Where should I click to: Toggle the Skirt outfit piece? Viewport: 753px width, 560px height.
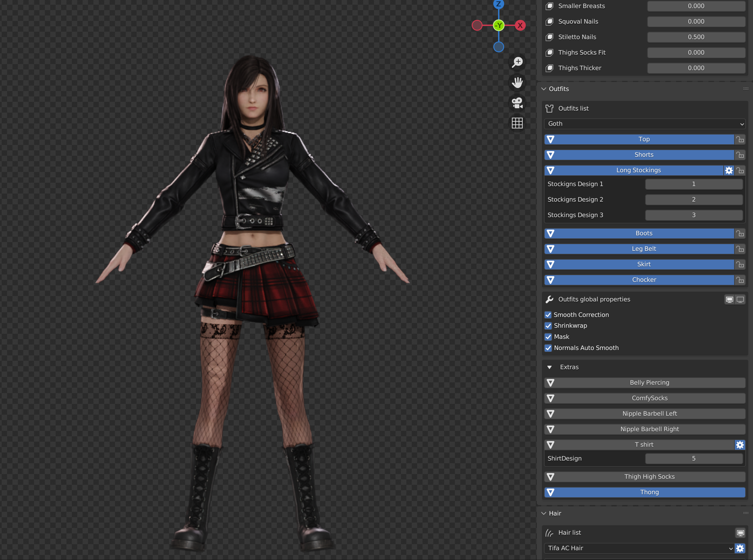639,264
